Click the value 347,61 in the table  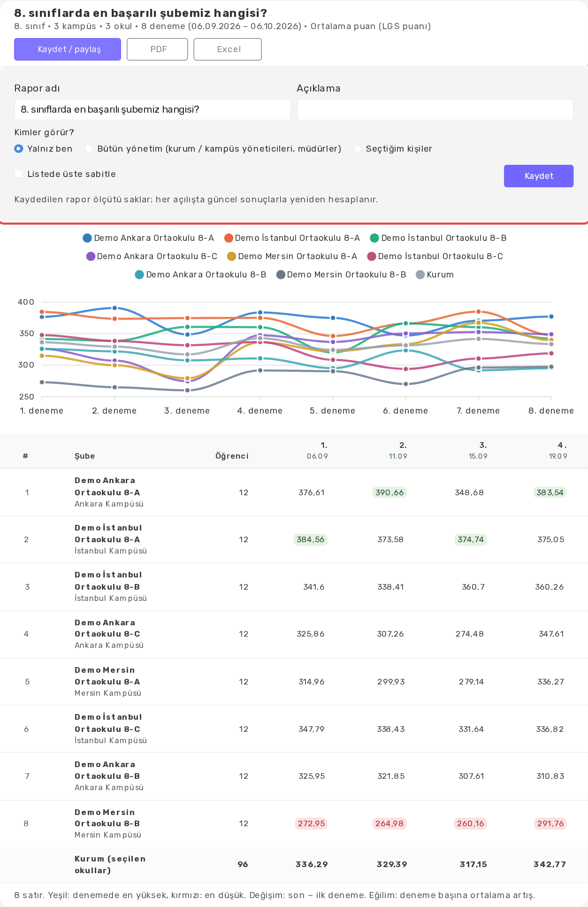(x=551, y=634)
